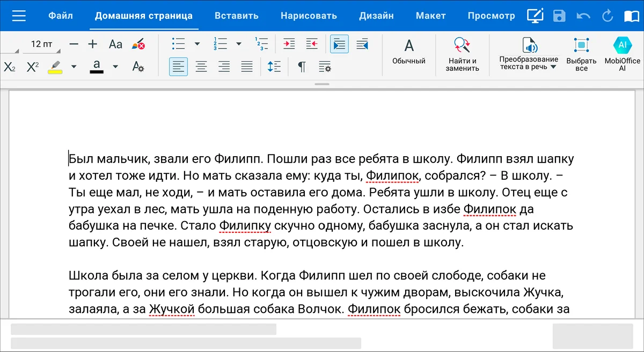Toggle the pilcrow formatting marks button
644x352 pixels.
[302, 67]
